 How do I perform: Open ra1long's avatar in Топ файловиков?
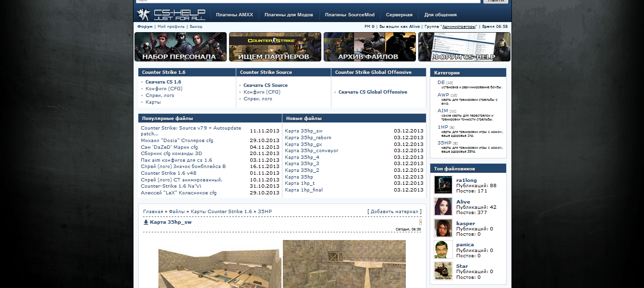(x=443, y=185)
